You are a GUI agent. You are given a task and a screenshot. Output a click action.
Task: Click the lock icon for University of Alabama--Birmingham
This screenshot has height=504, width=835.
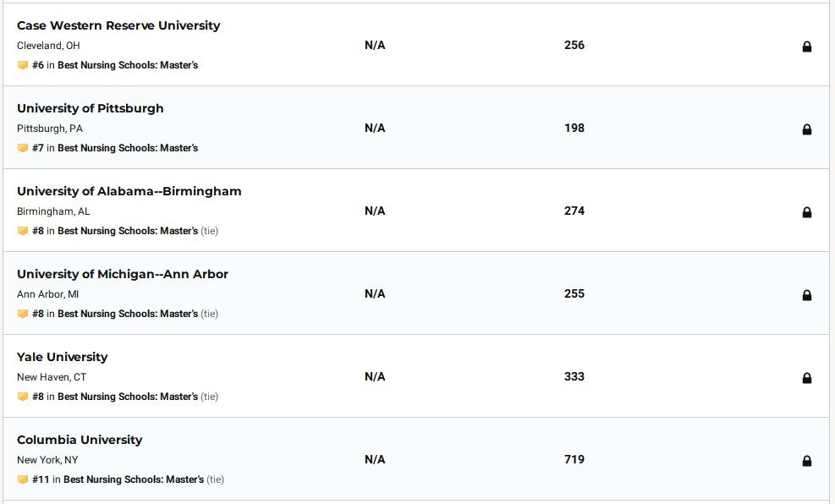click(x=807, y=212)
